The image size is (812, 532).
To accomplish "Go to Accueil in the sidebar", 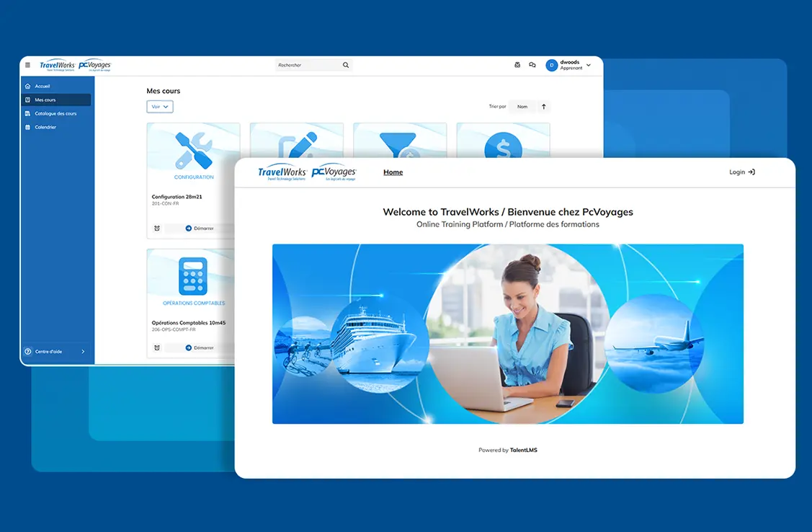I will pos(56,86).
